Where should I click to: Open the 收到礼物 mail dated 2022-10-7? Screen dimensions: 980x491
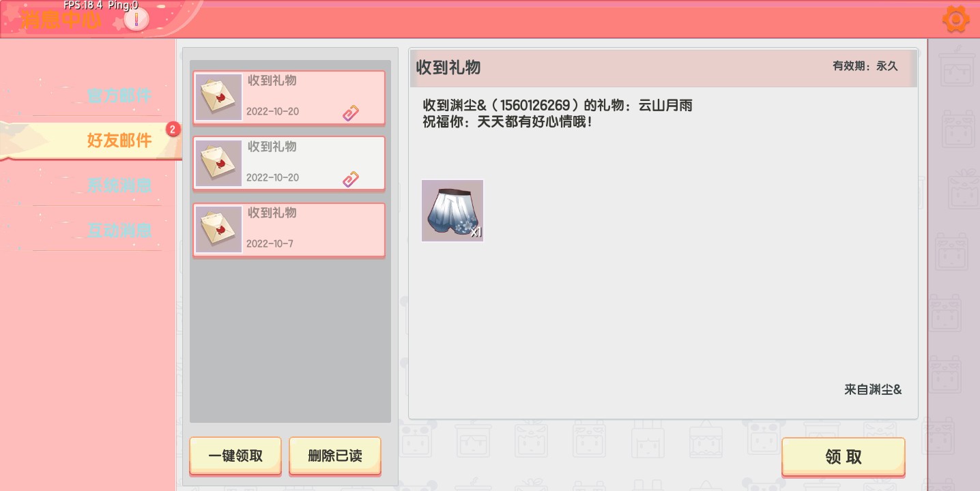point(289,230)
